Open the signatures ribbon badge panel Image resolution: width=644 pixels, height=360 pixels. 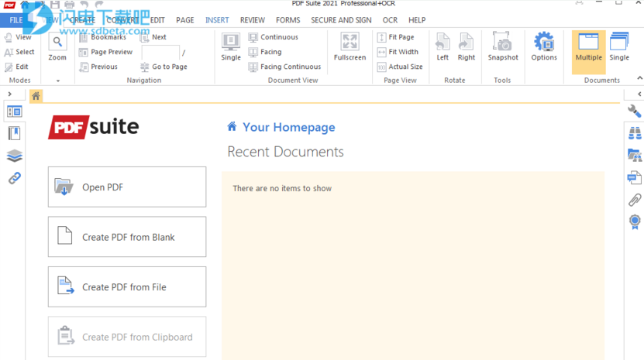[x=635, y=222]
